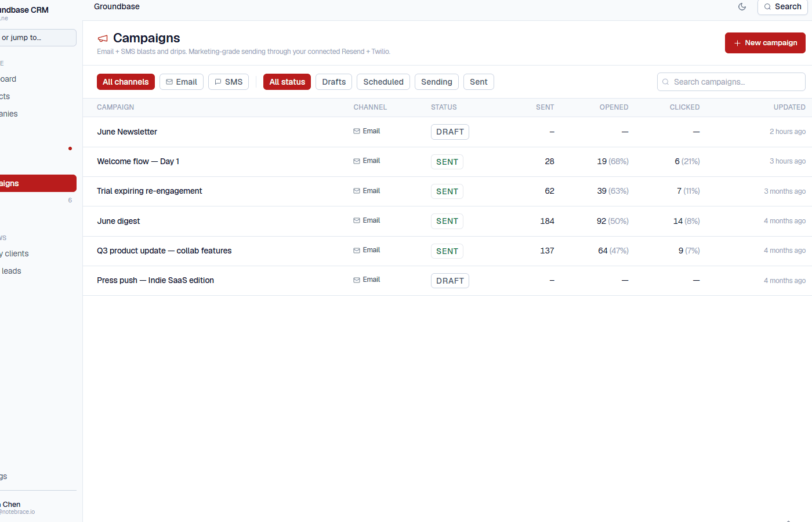Click DRAFT badge on Press push row
812x522 pixels.
[x=450, y=281]
